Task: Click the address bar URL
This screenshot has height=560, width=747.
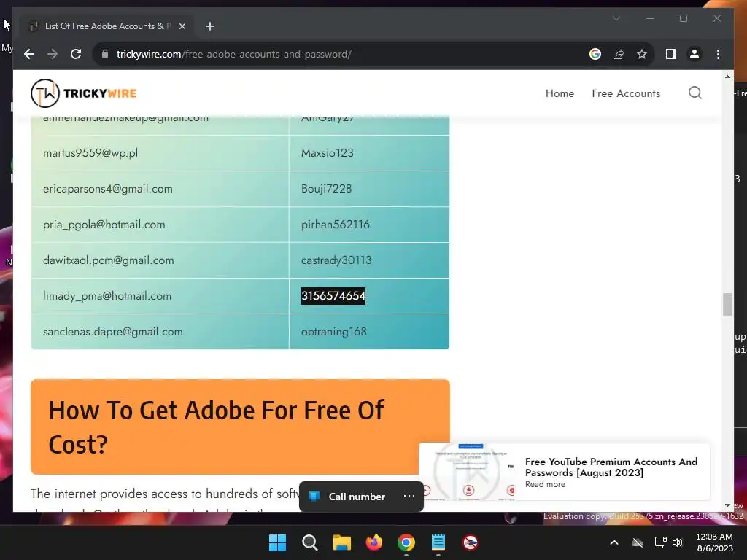Action: pyautogui.click(x=233, y=54)
